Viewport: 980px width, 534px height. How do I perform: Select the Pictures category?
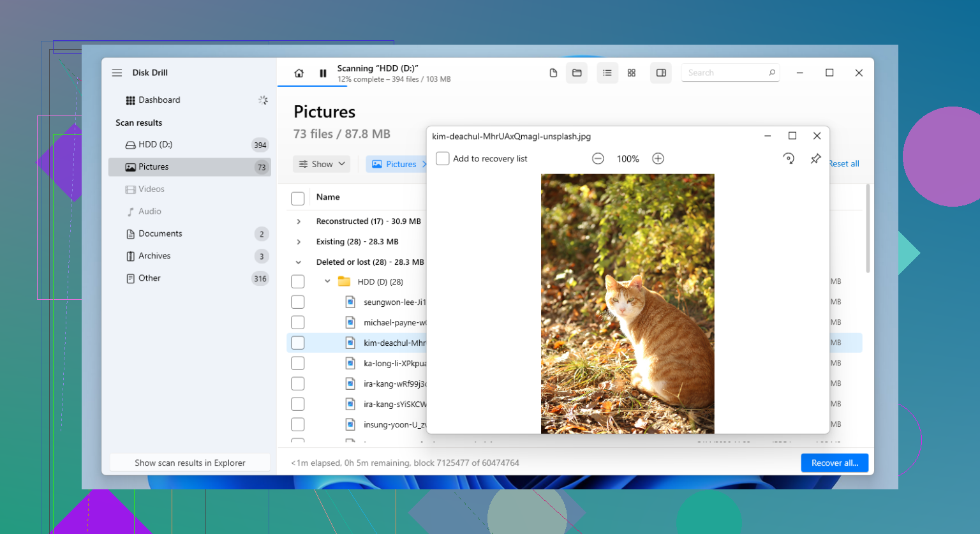[189, 167]
